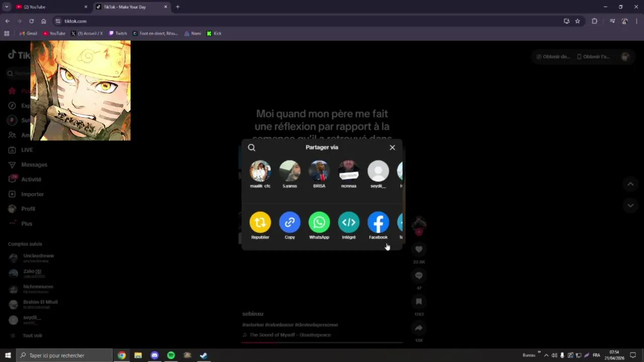644x362 pixels.
Task: Open Steam from the taskbar
Action: [x=204, y=355]
